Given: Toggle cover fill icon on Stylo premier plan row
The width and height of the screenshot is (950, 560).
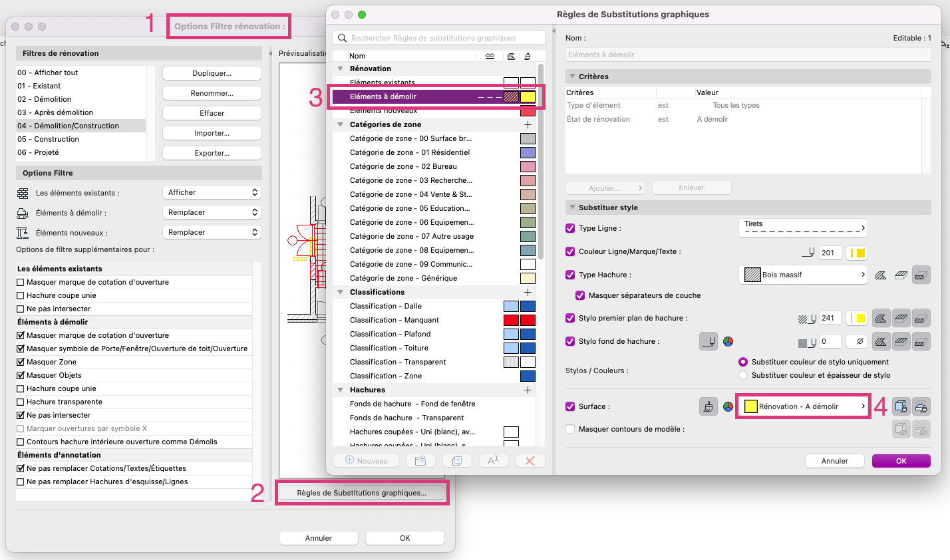Looking at the screenshot, I should tap(901, 318).
